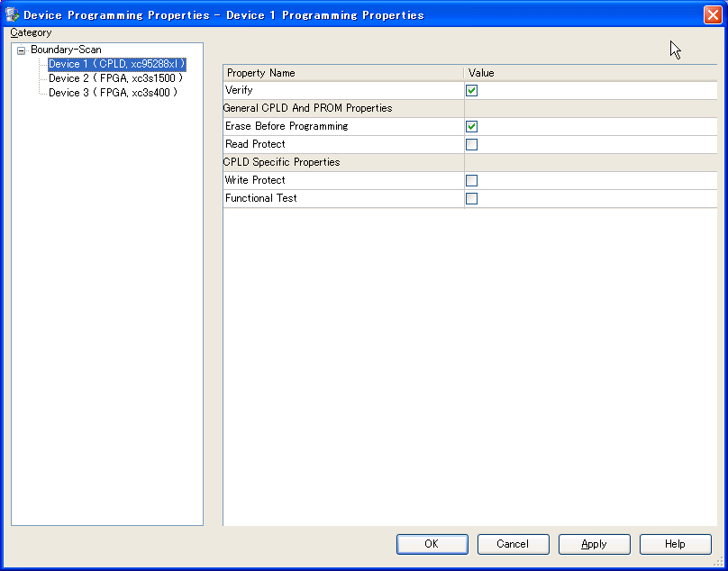Tick the Functional Test checkbox
728x571 pixels.
pyautogui.click(x=471, y=199)
